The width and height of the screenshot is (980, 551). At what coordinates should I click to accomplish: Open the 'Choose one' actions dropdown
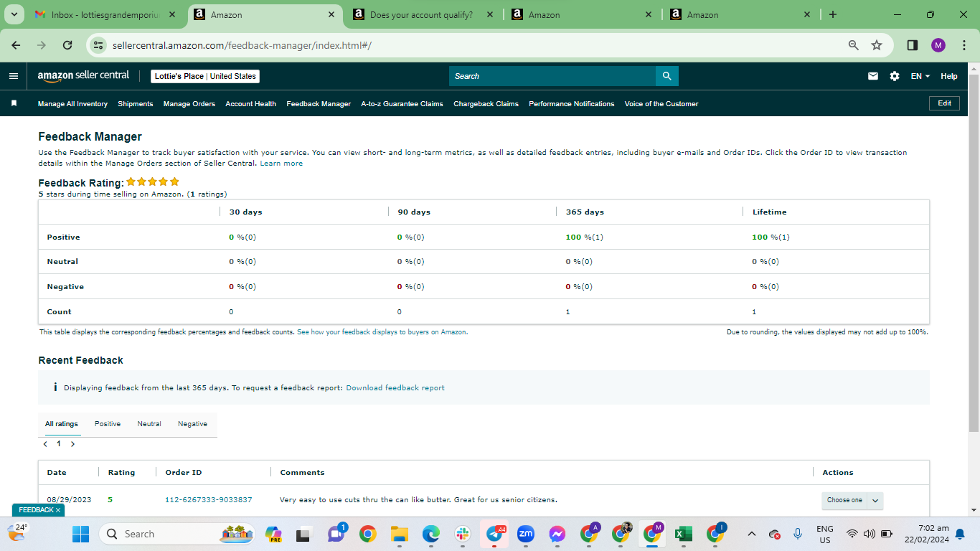852,500
